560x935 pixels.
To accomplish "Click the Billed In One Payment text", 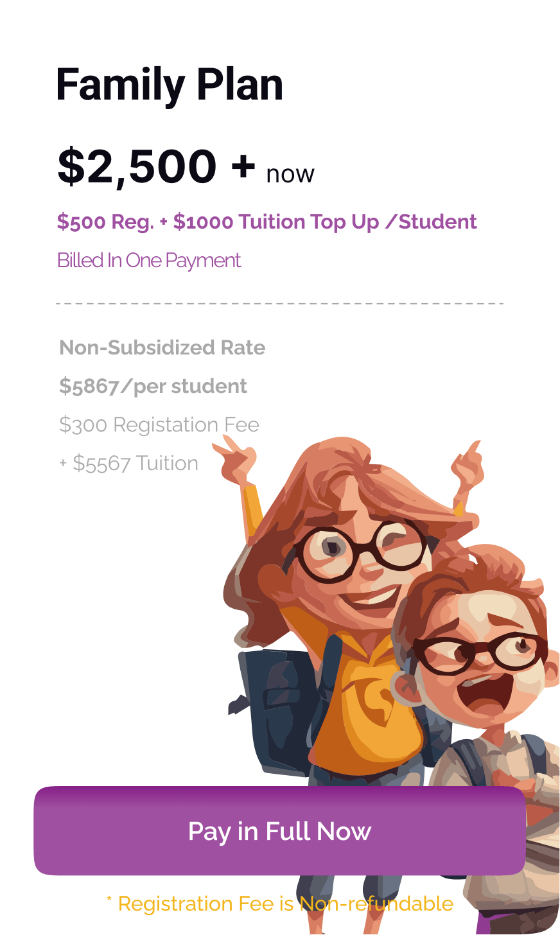I will click(149, 261).
